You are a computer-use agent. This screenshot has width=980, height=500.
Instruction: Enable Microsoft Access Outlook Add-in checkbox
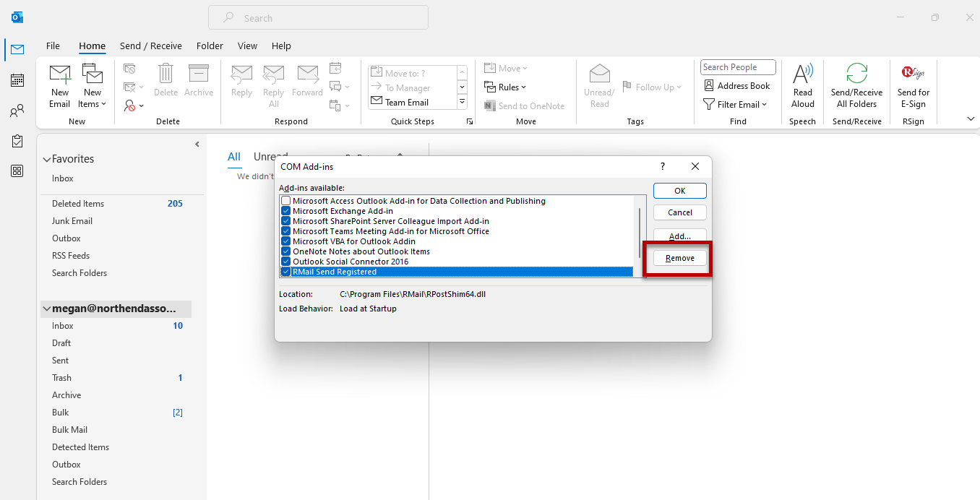286,201
